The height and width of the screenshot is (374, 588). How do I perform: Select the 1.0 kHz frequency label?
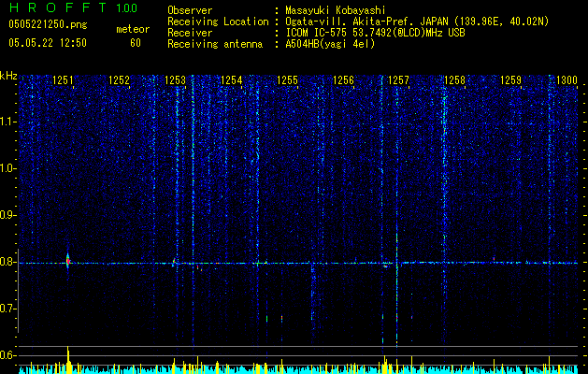(7, 168)
